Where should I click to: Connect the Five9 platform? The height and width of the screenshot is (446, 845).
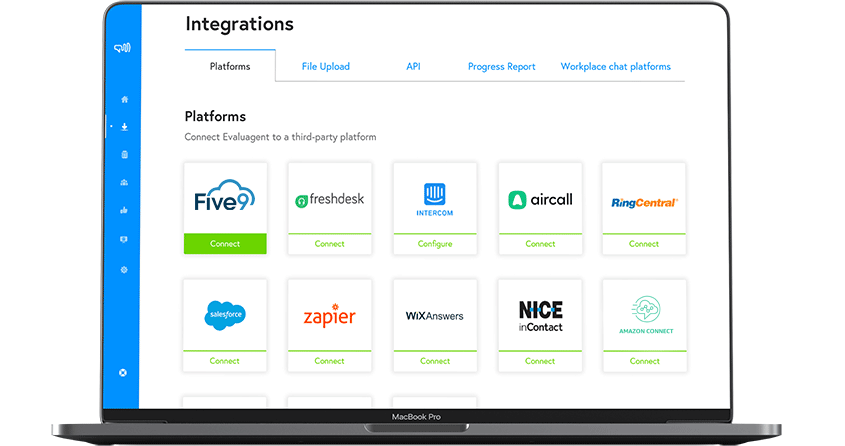click(225, 243)
